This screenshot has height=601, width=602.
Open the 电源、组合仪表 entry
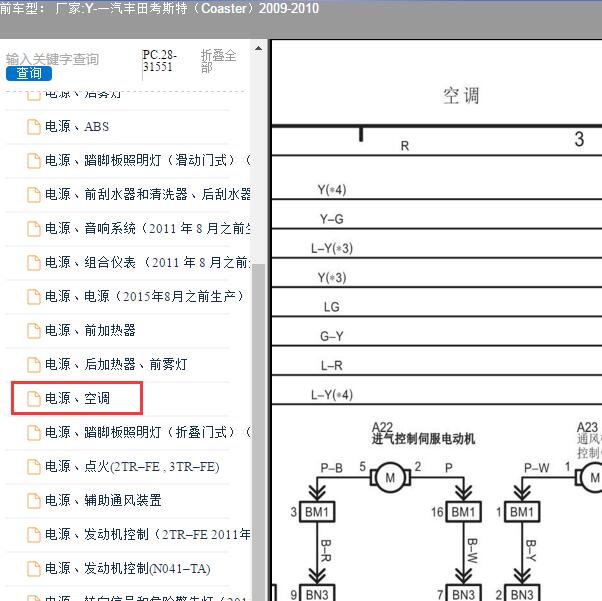(148, 262)
